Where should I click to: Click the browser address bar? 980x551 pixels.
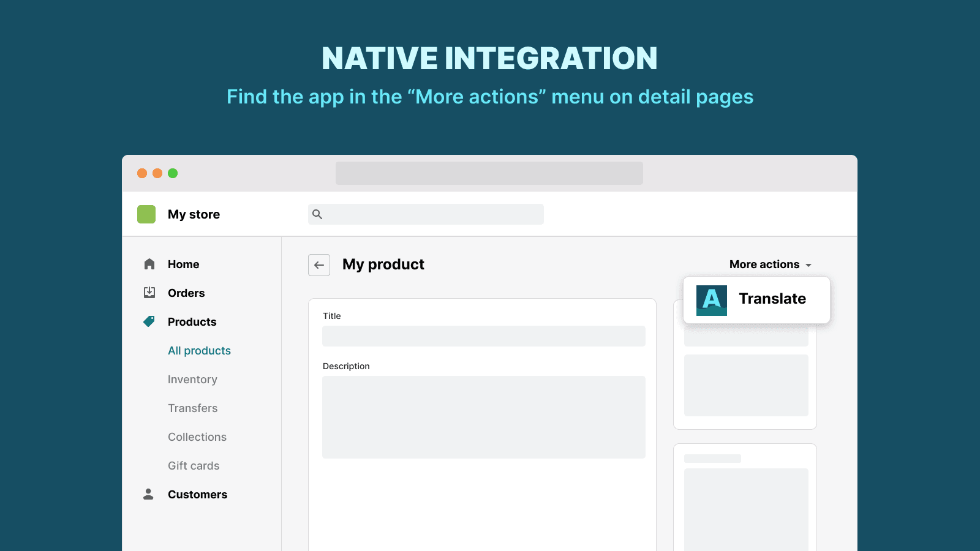(489, 173)
